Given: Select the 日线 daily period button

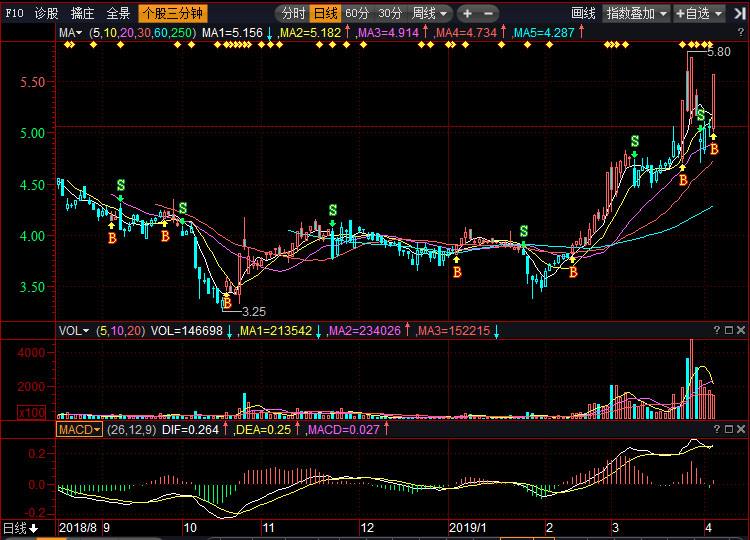Looking at the screenshot, I should (325, 13).
